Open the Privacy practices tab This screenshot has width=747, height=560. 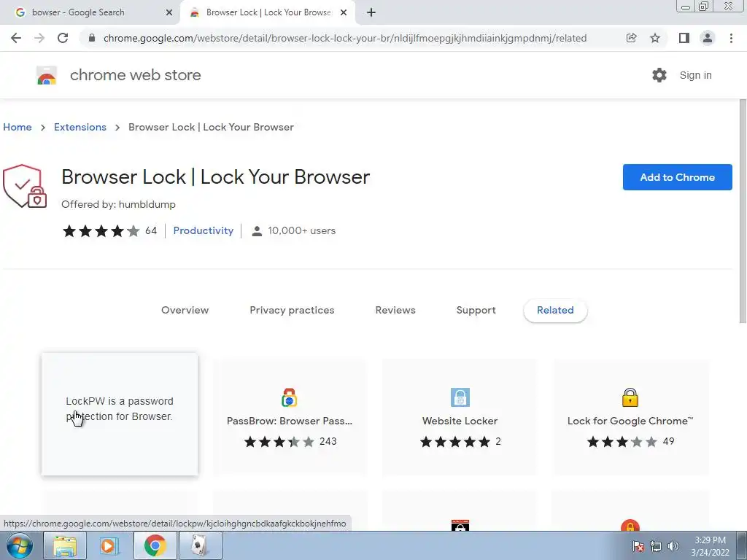292,311
